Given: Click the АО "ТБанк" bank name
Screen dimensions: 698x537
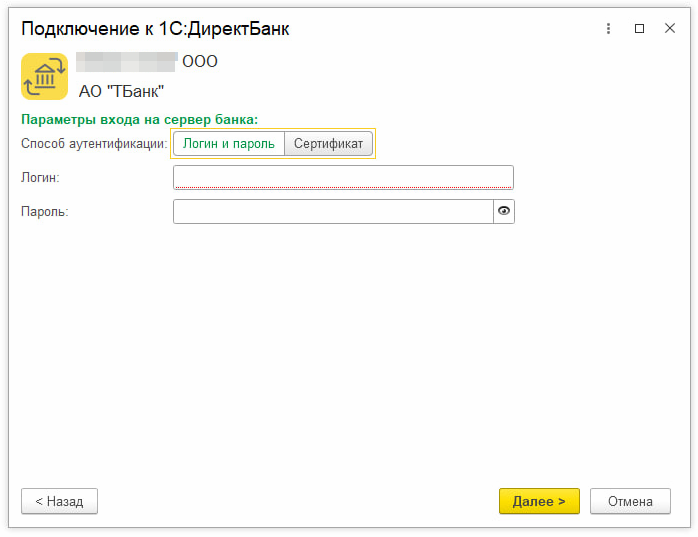Looking at the screenshot, I should click(122, 91).
